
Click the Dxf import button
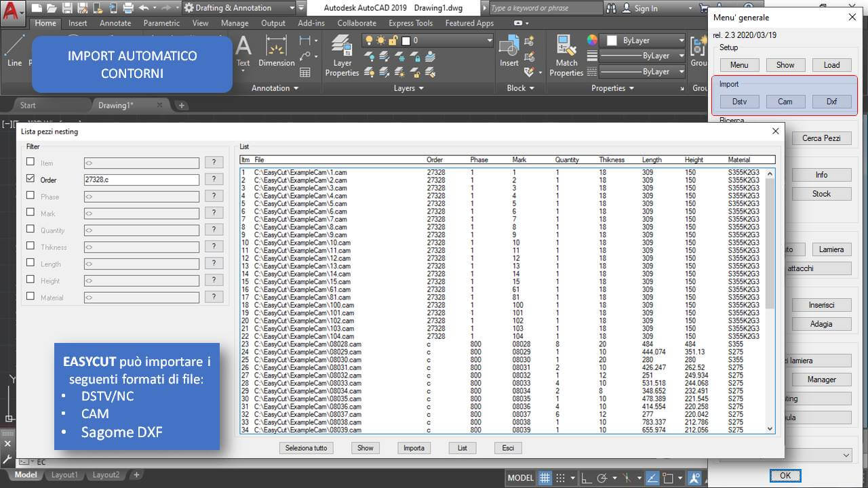pyautogui.click(x=831, y=102)
